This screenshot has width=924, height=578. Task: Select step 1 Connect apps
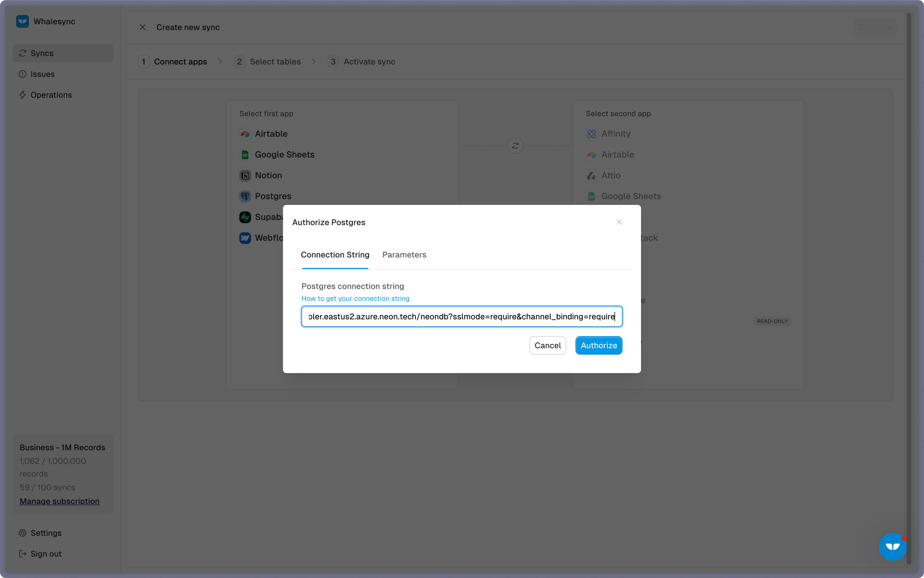(173, 62)
